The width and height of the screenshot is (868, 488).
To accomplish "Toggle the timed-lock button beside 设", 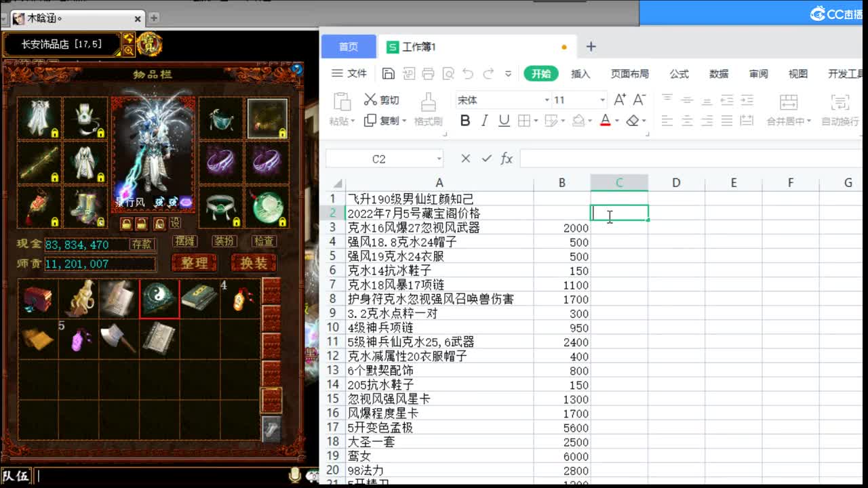I will 159,223.
